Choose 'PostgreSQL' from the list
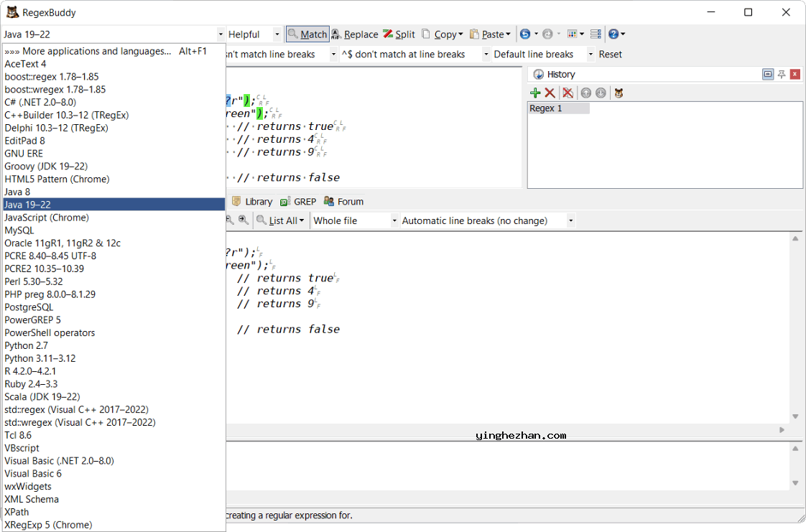806x532 pixels. [x=114, y=307]
